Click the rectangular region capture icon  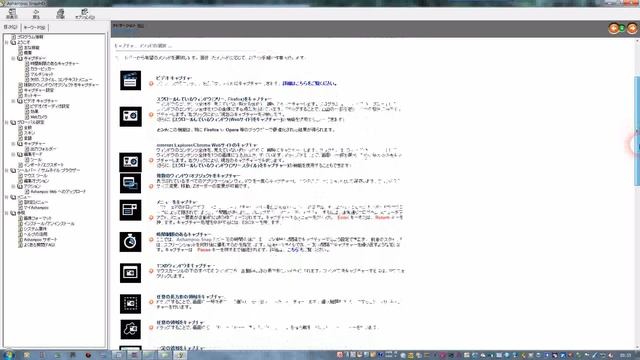[131, 304]
